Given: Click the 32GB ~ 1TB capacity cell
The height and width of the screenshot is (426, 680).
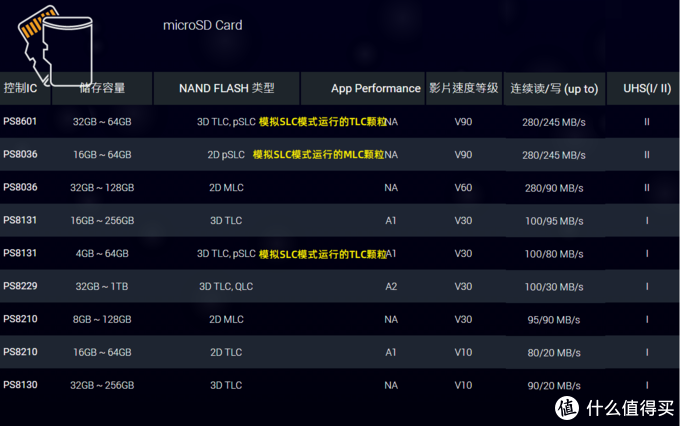Looking at the screenshot, I should click(102, 286).
